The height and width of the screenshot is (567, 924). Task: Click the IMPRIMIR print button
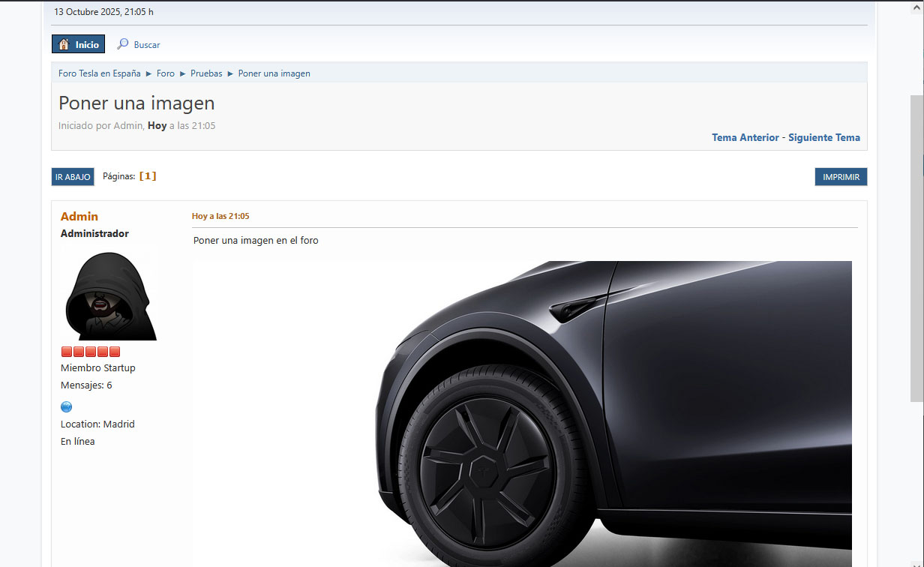coord(841,177)
